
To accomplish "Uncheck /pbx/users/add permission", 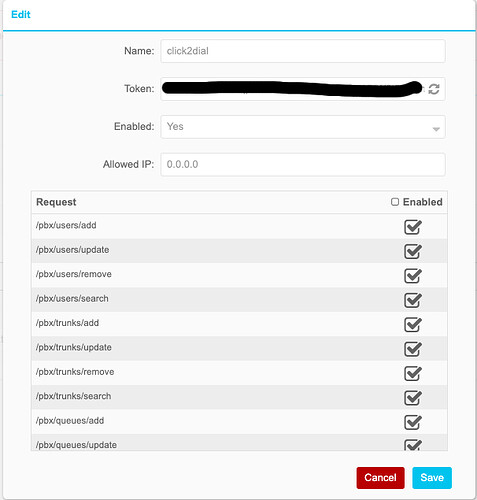I will [413, 227].
